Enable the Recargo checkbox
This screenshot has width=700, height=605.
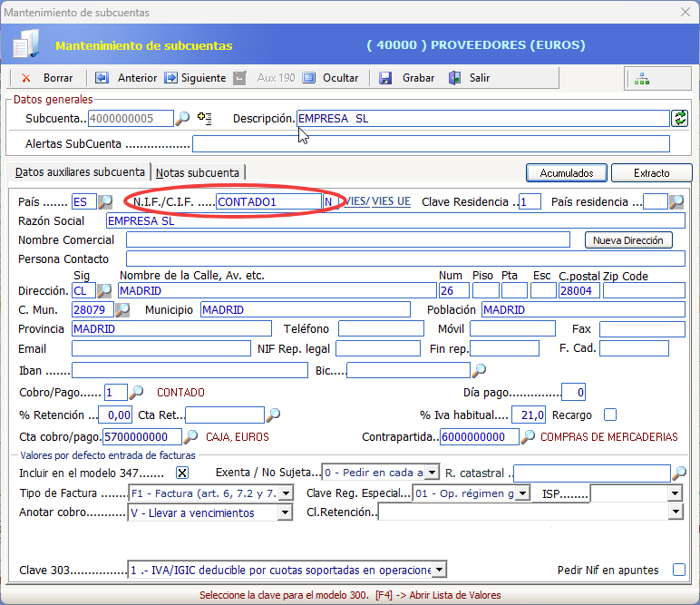[610, 415]
